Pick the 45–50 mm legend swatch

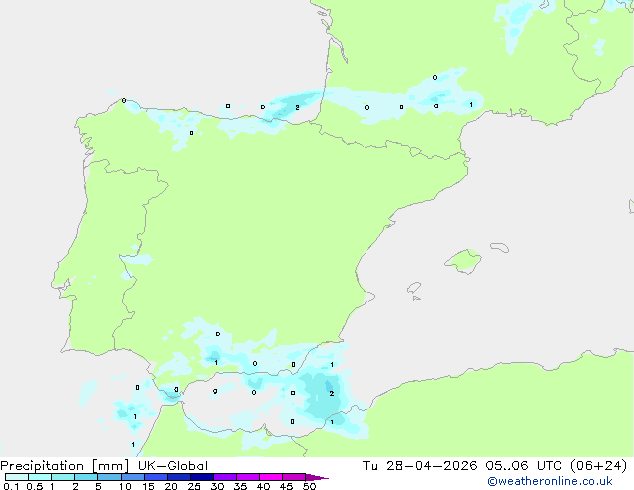pyautogui.click(x=294, y=477)
